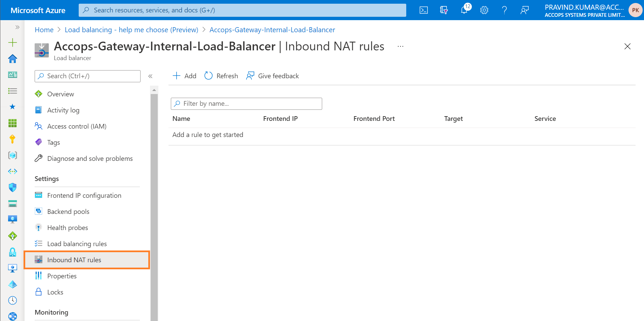The image size is (644, 321).
Task: Sort by the Name column header
Action: [x=181, y=119]
